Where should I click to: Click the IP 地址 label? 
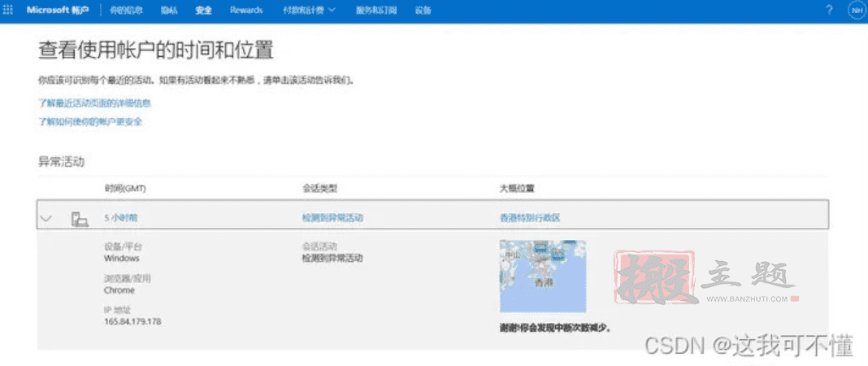coord(117,310)
